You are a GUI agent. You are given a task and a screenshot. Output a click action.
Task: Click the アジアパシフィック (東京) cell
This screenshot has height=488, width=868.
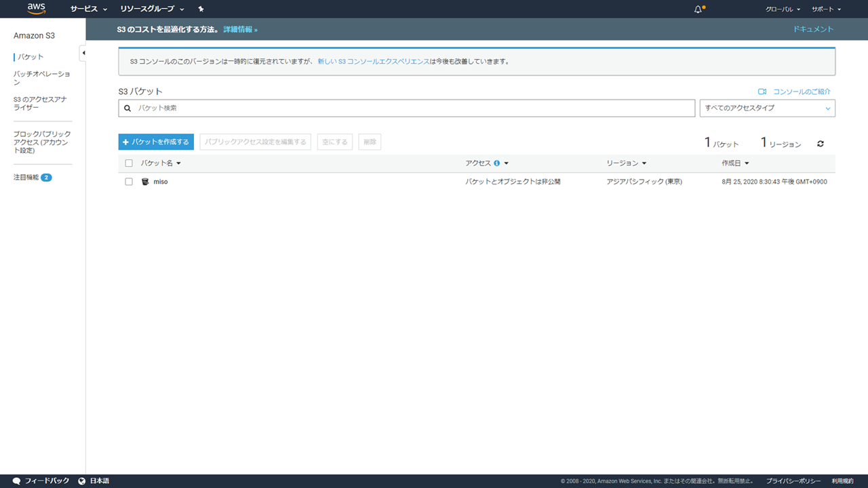click(x=644, y=182)
